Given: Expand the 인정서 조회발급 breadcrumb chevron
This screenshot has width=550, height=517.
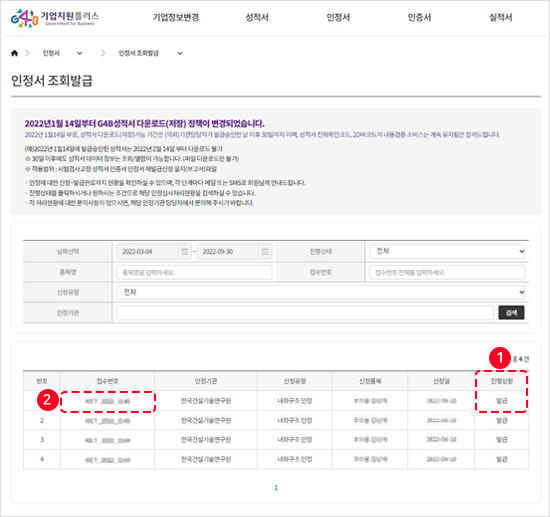Looking at the screenshot, I should click(x=180, y=53).
